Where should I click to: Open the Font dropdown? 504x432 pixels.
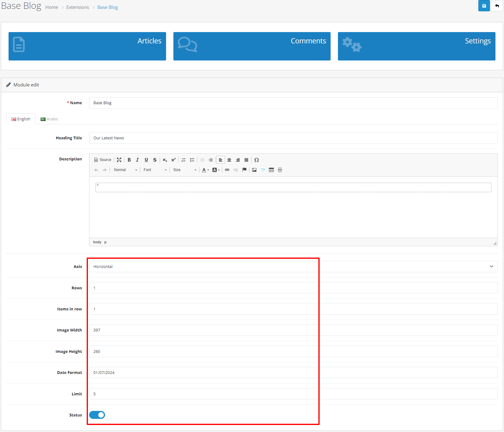coord(155,170)
